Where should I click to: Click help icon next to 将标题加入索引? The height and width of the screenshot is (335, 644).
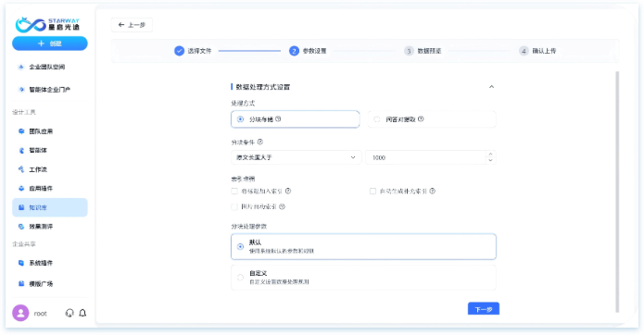point(288,191)
